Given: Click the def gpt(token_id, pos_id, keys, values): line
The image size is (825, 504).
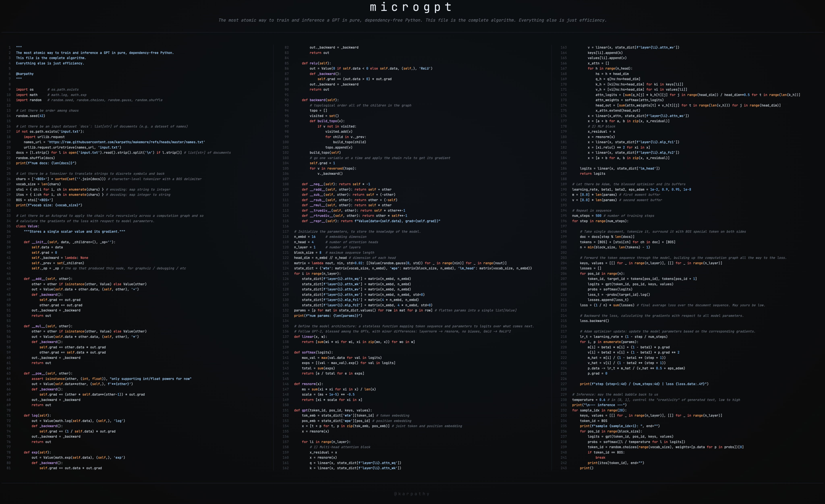Looking at the screenshot, I should point(333,410).
